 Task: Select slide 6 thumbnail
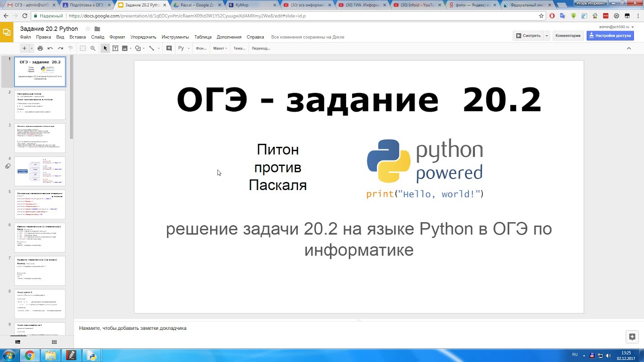(x=40, y=238)
